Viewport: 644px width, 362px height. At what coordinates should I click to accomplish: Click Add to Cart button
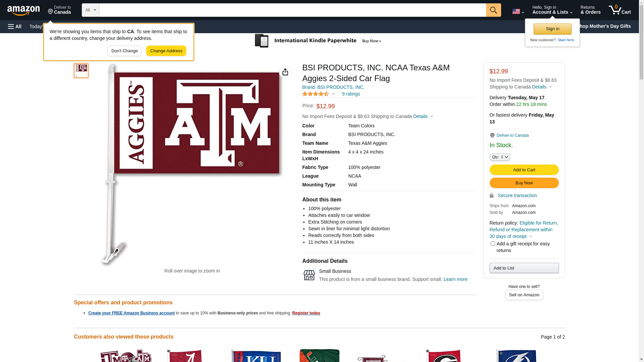pos(524,170)
